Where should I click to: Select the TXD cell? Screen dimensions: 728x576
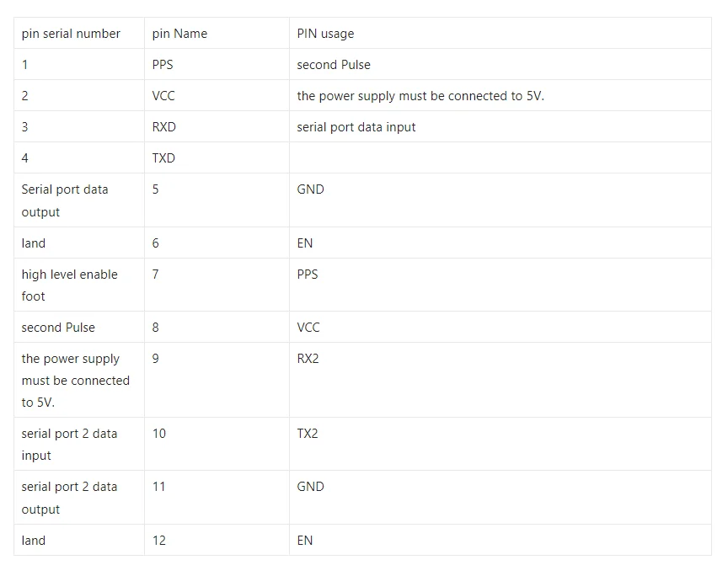pyautogui.click(x=217, y=157)
